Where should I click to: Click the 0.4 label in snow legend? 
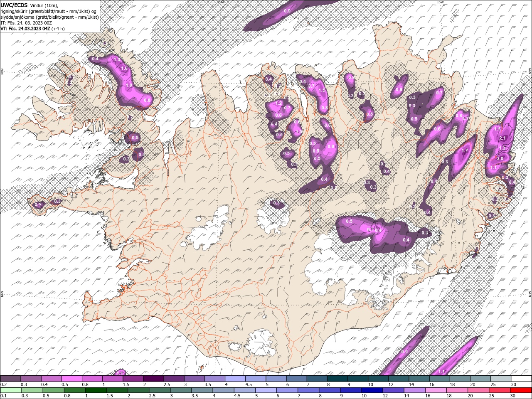click(44, 384)
